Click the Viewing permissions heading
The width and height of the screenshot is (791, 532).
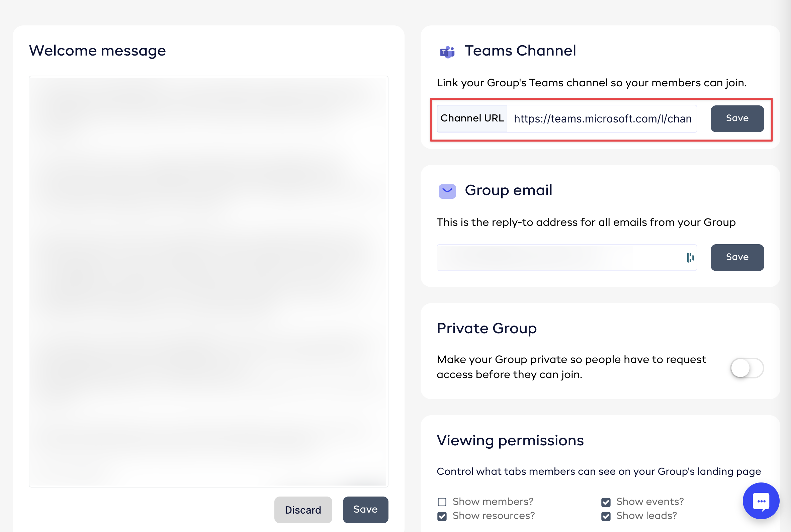coord(510,440)
